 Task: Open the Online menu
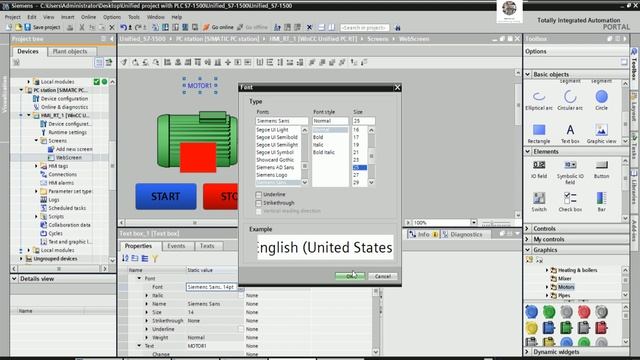click(x=88, y=17)
